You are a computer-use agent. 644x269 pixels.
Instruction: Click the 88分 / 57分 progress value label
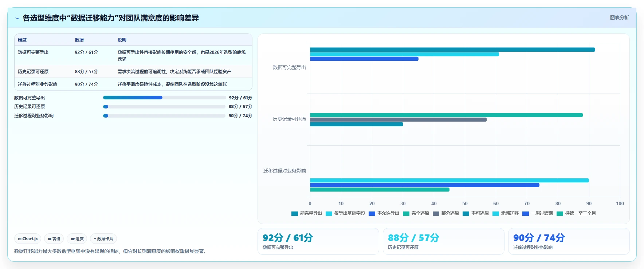point(240,107)
